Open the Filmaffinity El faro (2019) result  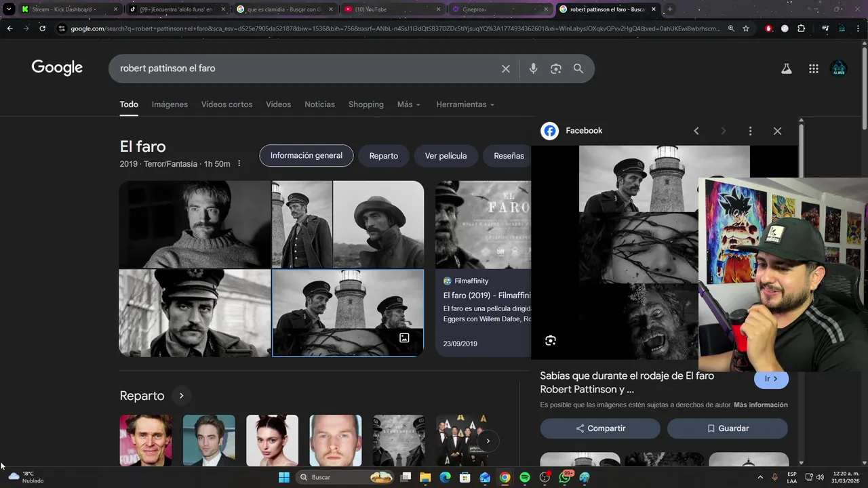[487, 296]
